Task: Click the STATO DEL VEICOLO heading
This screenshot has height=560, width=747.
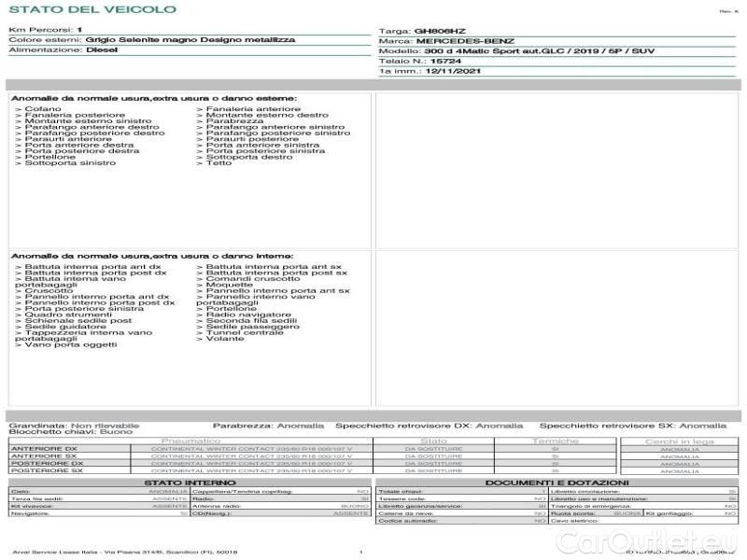Action: click(x=92, y=10)
